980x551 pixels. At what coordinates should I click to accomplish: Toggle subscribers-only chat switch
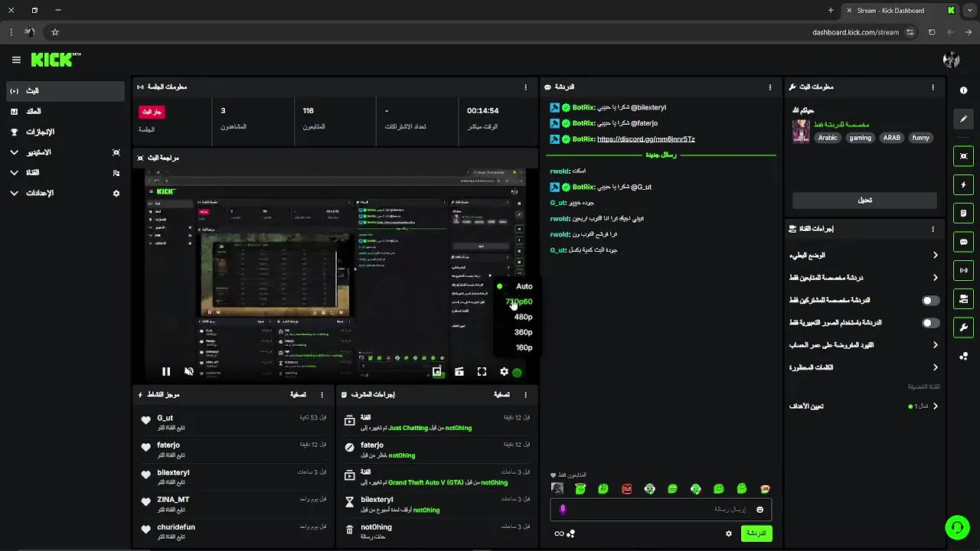point(930,301)
